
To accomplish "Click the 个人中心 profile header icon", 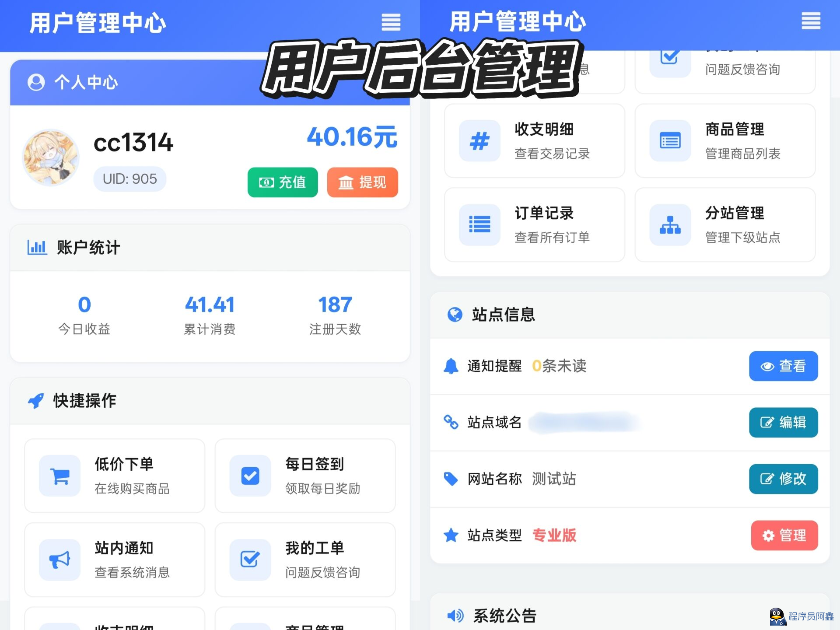I will pos(36,82).
